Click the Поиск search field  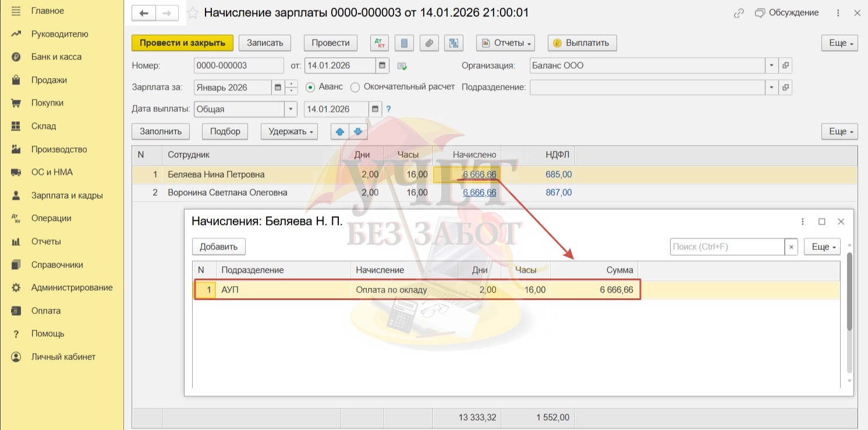[727, 247]
